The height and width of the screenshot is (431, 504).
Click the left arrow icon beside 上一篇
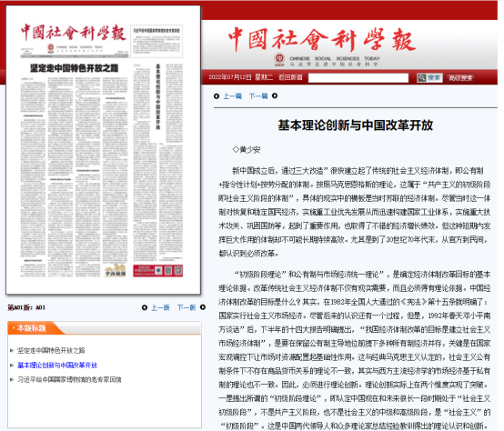click(217, 96)
